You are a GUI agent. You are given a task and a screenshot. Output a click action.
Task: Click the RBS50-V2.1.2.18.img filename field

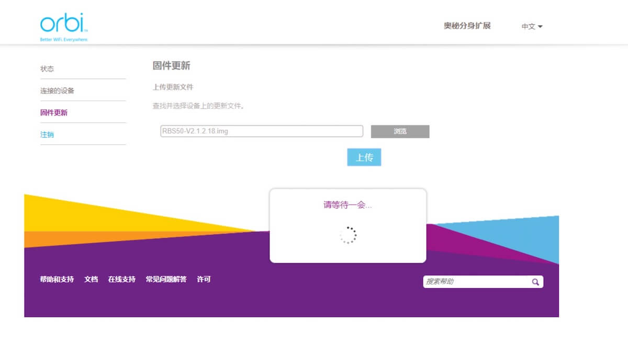point(261,131)
